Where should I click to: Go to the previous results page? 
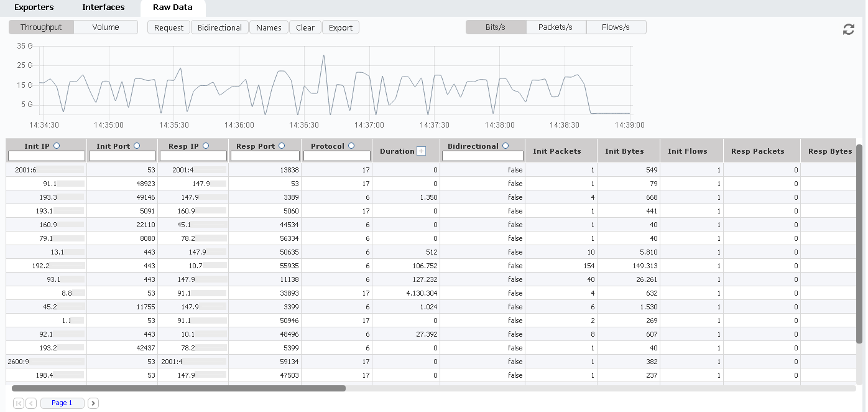31,403
